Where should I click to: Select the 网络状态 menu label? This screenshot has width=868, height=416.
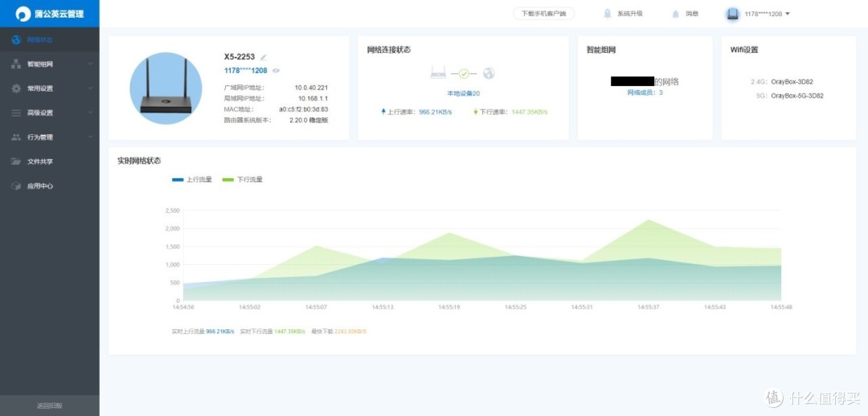point(40,40)
